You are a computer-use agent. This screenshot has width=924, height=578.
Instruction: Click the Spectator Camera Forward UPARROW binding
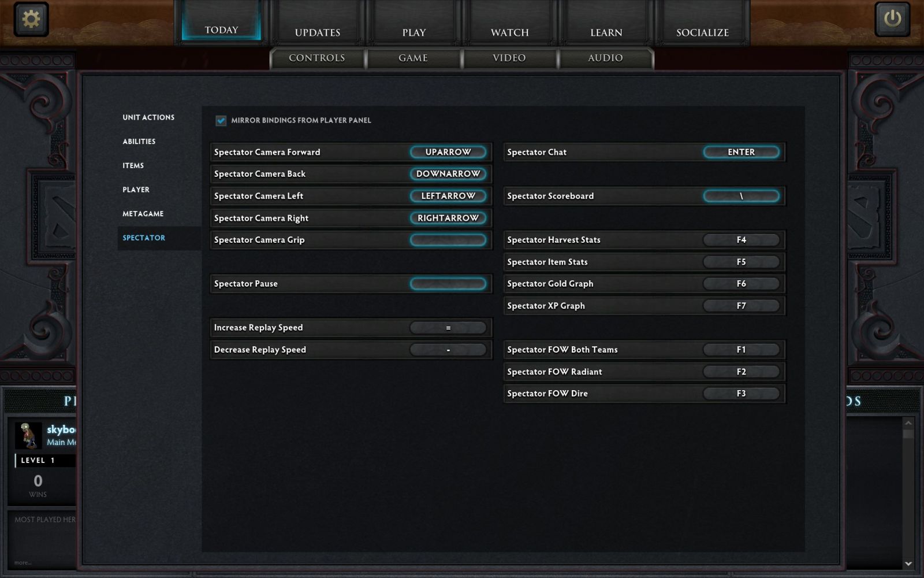(x=448, y=152)
